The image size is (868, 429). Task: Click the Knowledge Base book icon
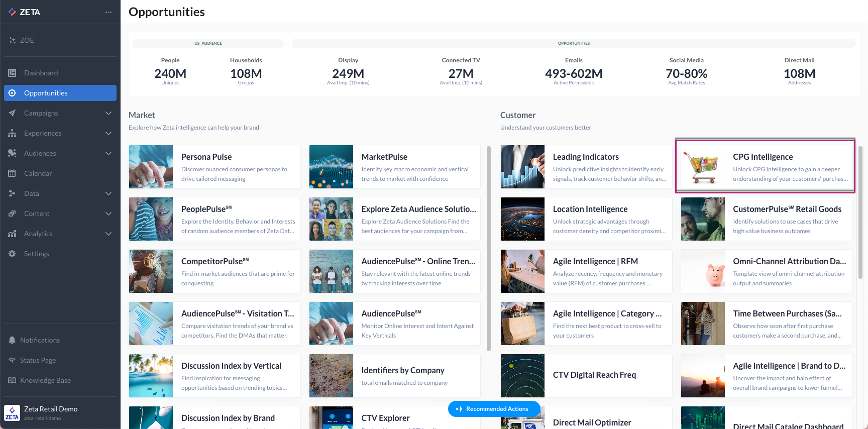click(x=12, y=380)
